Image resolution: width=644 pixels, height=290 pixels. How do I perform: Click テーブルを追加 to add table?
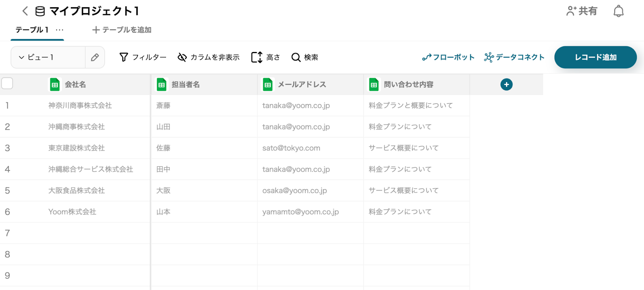click(x=122, y=30)
